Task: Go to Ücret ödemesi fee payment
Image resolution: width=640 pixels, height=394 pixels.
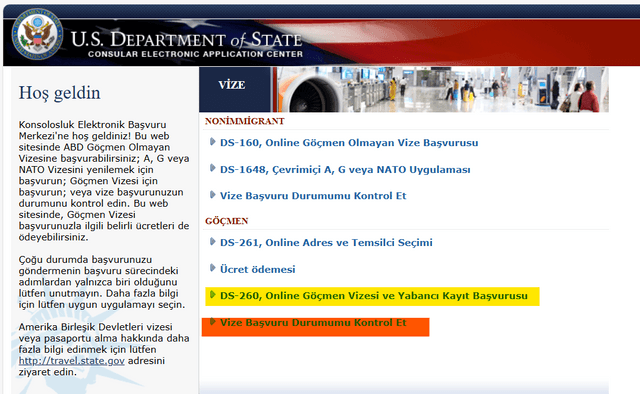Action: (258, 269)
